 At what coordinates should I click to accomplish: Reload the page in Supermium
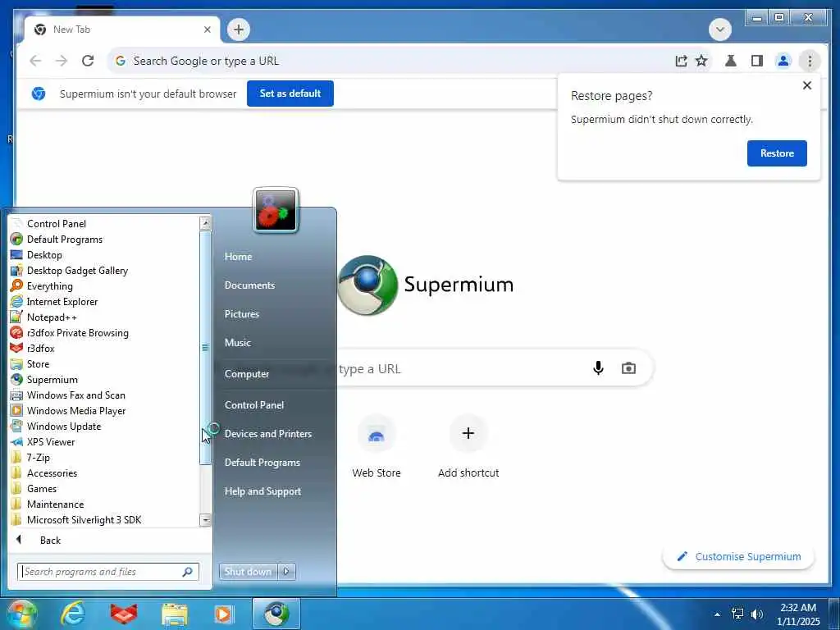(88, 61)
